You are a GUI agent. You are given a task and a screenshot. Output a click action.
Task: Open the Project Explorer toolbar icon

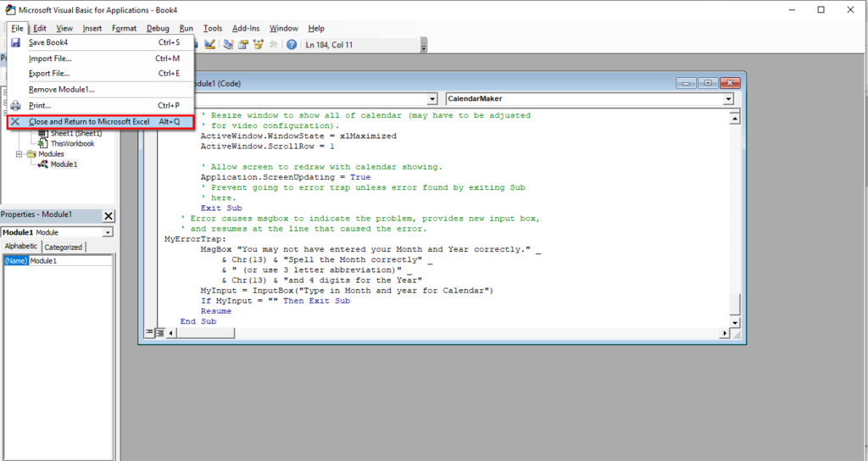point(229,45)
